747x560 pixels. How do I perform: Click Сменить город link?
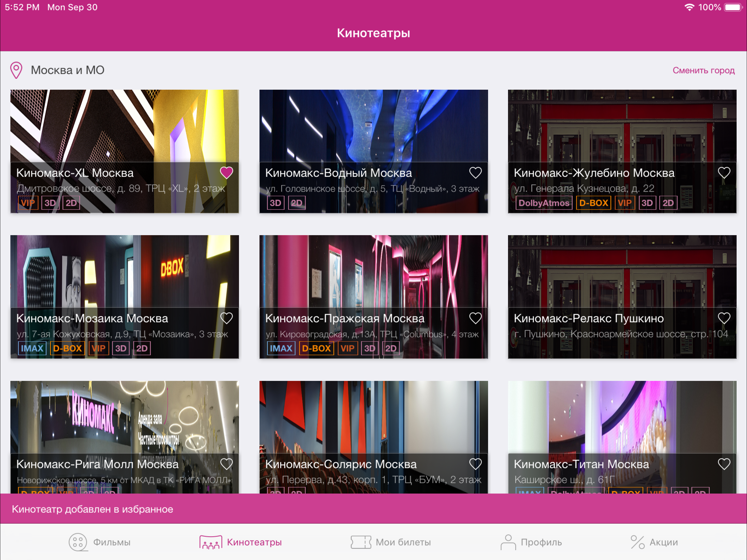pos(703,70)
